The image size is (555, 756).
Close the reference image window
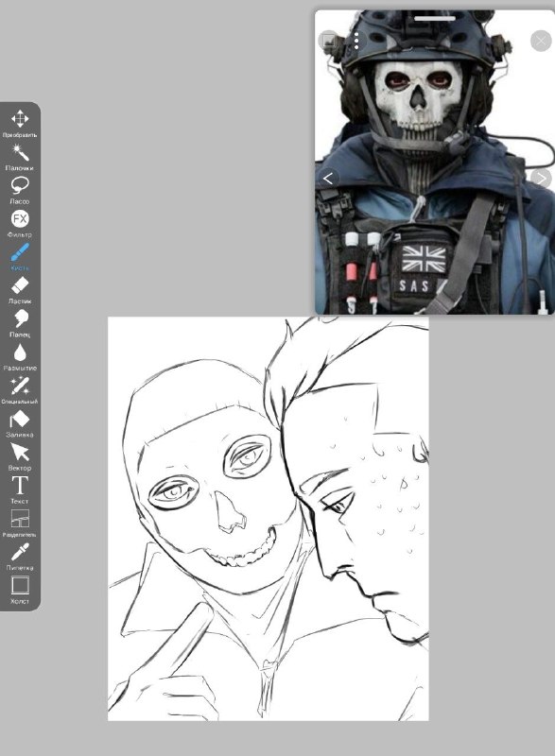click(x=541, y=41)
